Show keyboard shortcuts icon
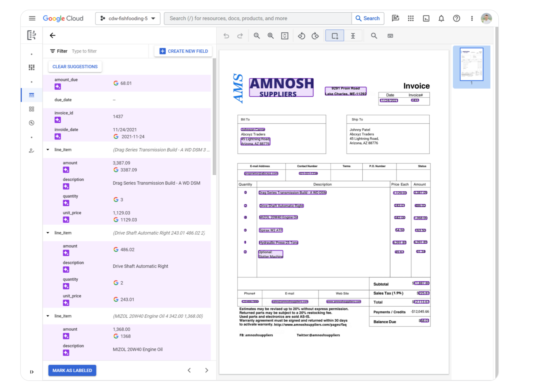535x392 pixels. pos(390,36)
